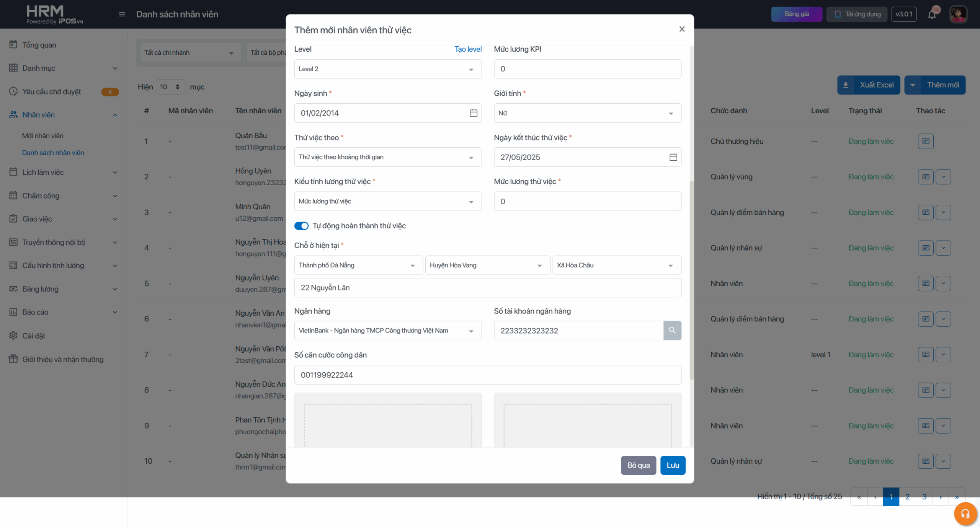Click Cài đặt gear icon in sidebar

(x=13, y=336)
